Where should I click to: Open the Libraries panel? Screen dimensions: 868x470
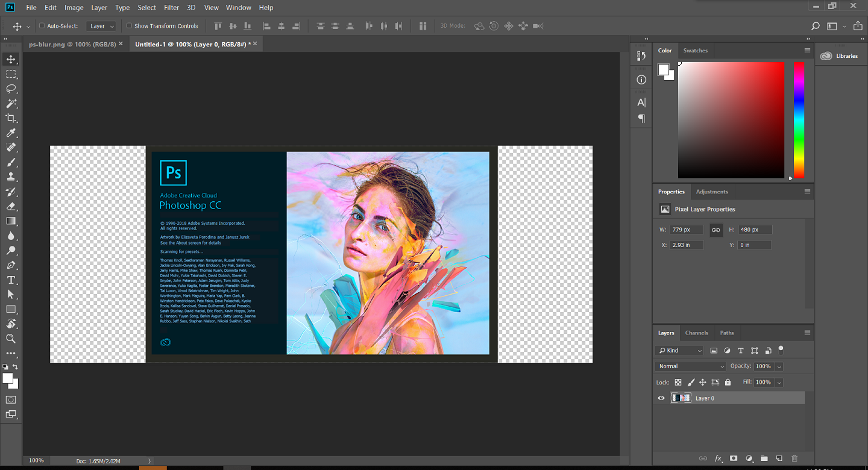pyautogui.click(x=840, y=56)
